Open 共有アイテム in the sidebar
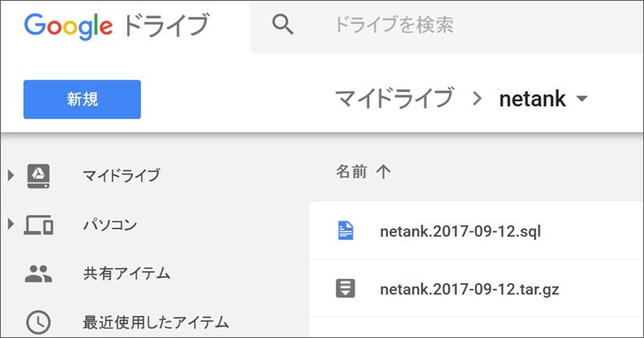 [x=126, y=274]
